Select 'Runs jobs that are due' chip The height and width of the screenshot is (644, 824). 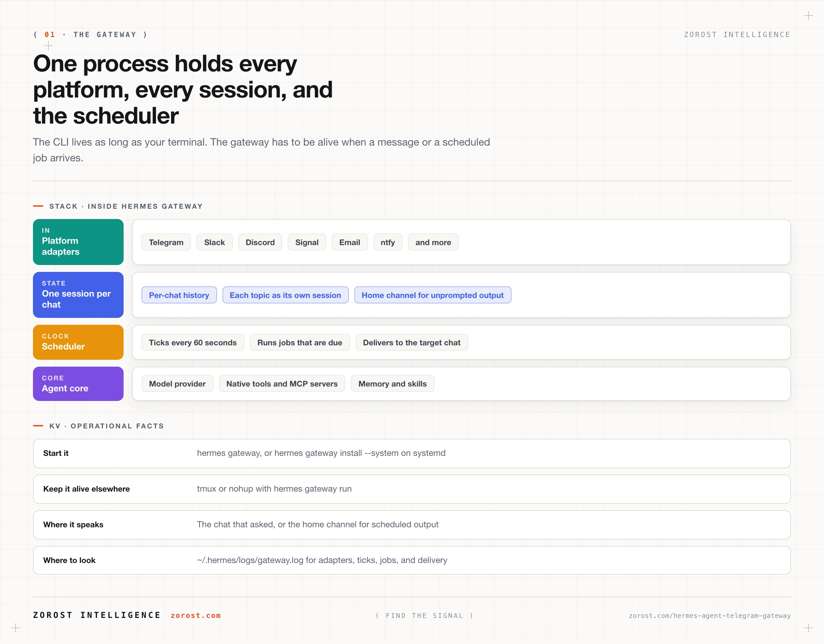click(300, 343)
